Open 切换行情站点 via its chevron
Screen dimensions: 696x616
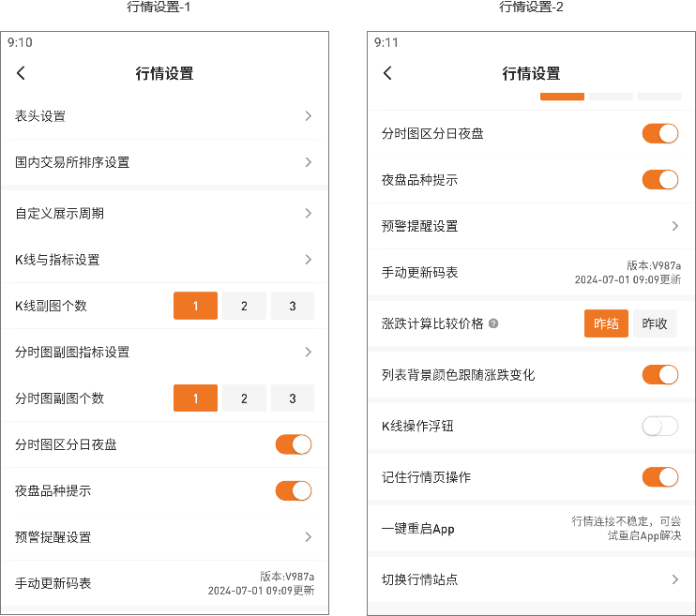coord(674,579)
